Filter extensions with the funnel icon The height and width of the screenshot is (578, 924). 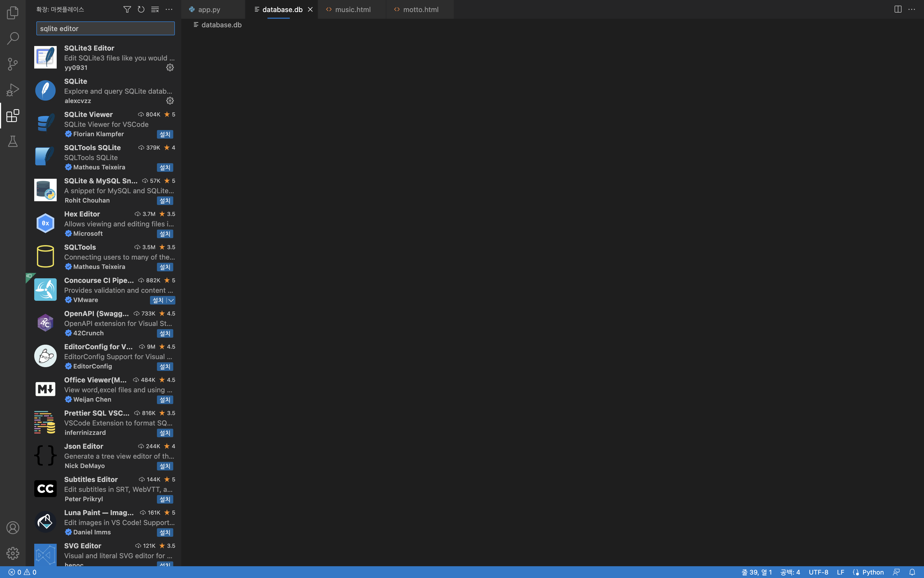(127, 9)
